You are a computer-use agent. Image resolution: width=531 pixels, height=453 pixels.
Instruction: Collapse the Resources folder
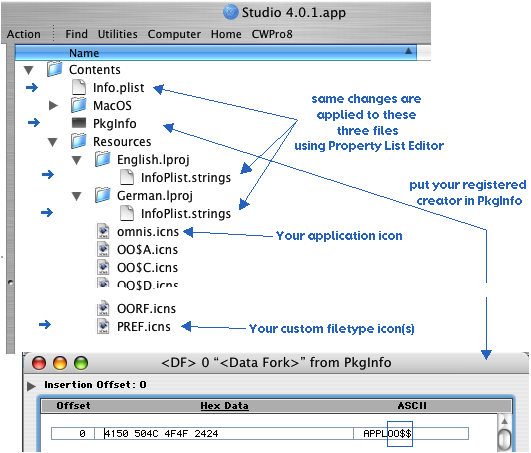point(52,142)
